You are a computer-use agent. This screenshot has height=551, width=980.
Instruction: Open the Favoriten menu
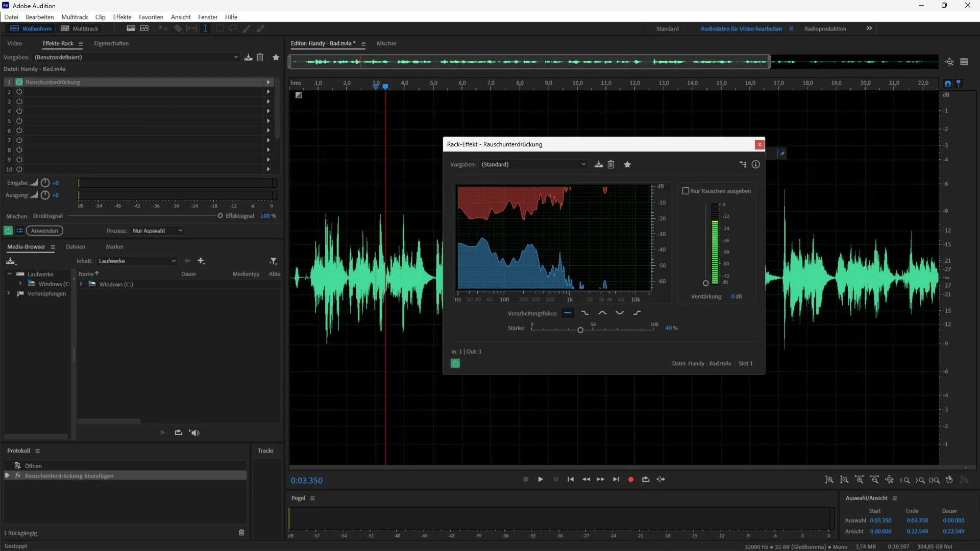pyautogui.click(x=151, y=17)
